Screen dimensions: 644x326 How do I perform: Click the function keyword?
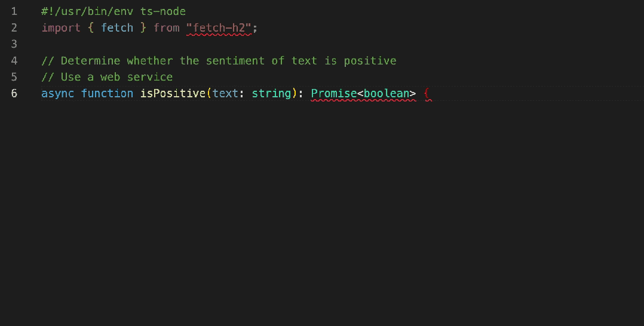click(107, 93)
